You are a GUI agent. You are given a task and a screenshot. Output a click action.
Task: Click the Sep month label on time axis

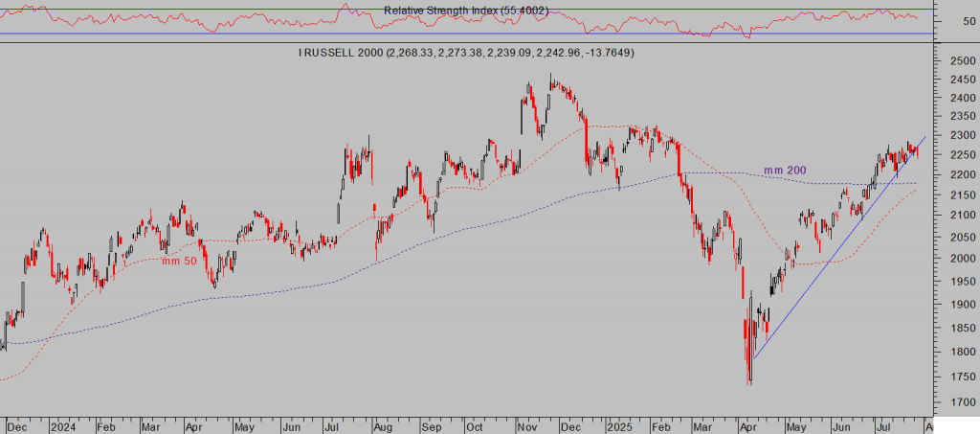pyautogui.click(x=431, y=427)
